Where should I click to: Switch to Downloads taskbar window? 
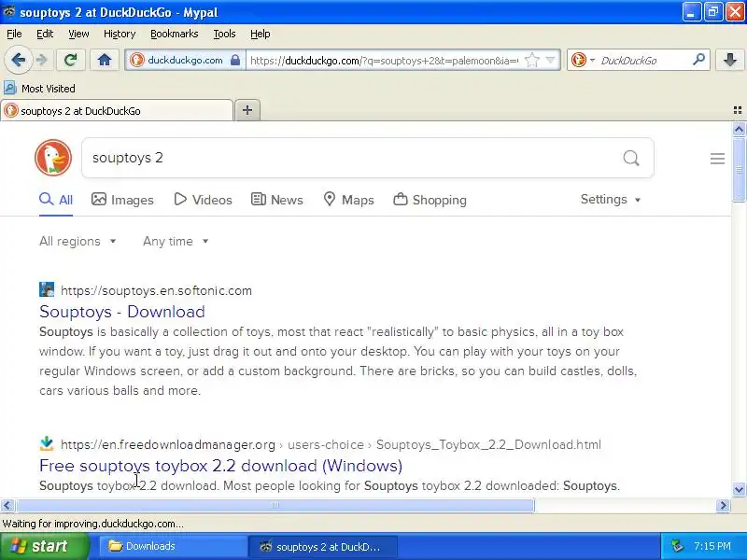[x=173, y=546]
